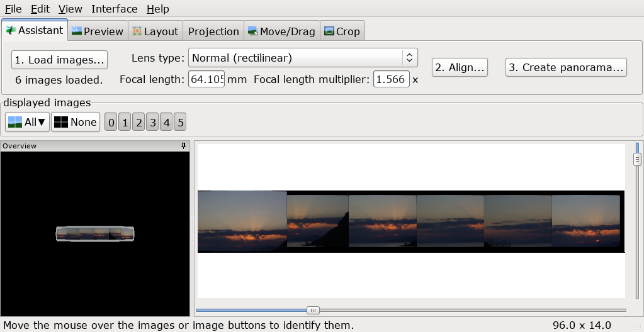This screenshot has width=644, height=332.
Task: Open the Interface menu
Action: pyautogui.click(x=114, y=9)
